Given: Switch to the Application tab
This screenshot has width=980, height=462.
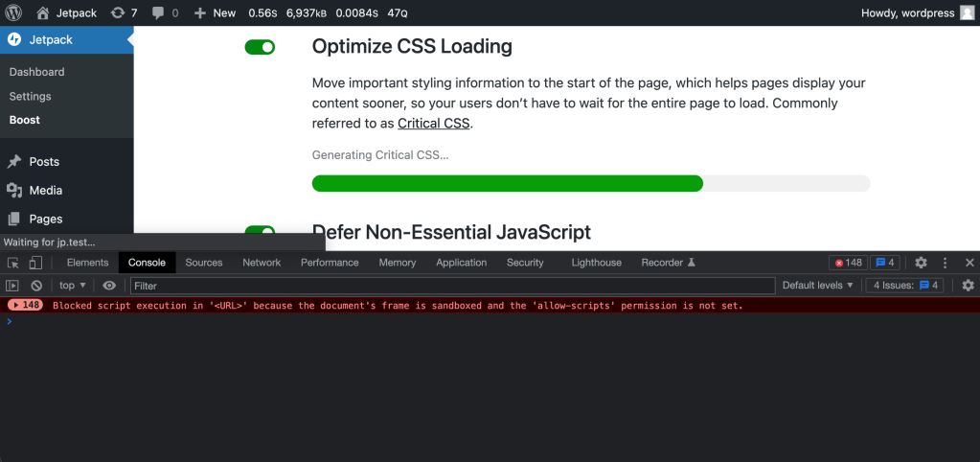Looking at the screenshot, I should [461, 263].
